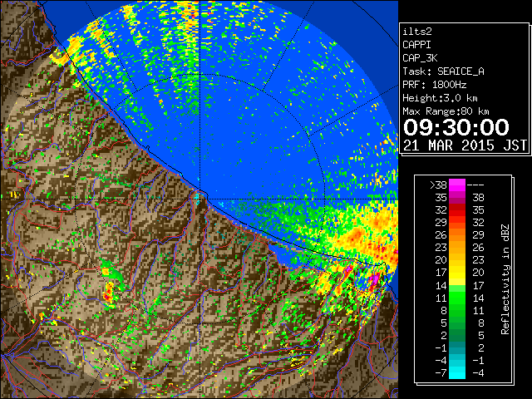Pick the yellow 17 dBZ legend band

coord(457,273)
